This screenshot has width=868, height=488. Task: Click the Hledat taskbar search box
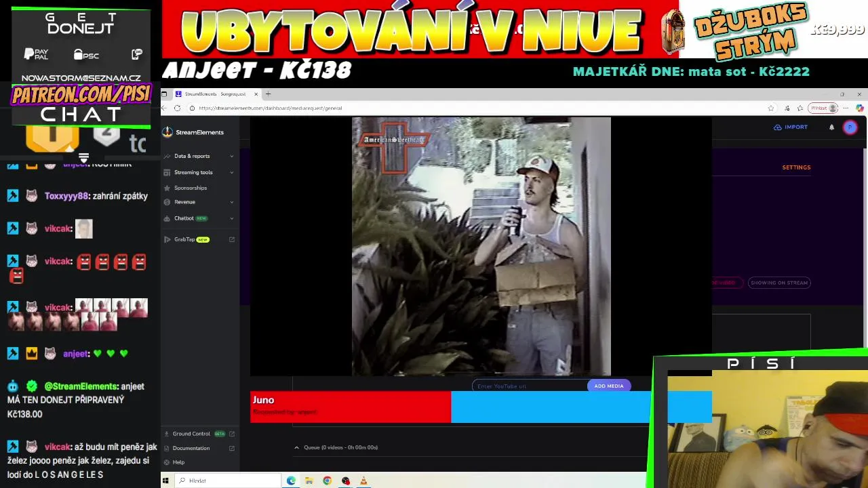pos(228,481)
